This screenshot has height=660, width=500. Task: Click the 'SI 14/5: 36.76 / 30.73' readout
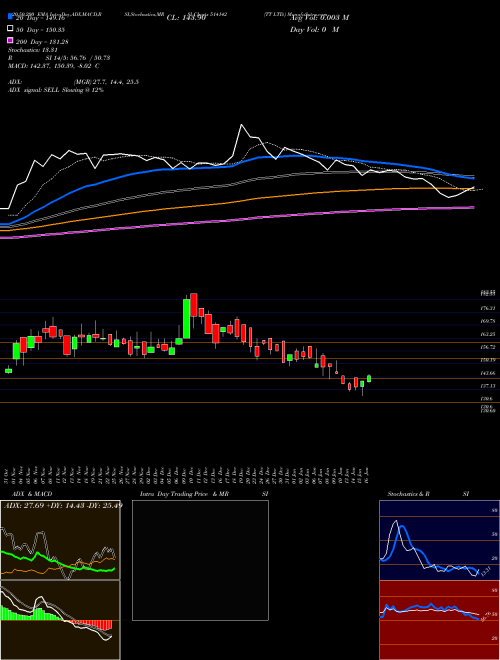[x=78, y=58]
